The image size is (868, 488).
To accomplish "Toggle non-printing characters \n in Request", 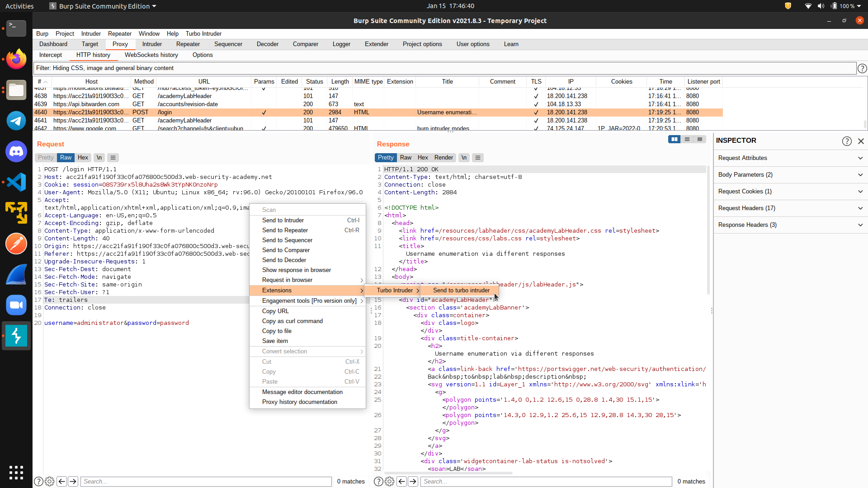I will (99, 158).
